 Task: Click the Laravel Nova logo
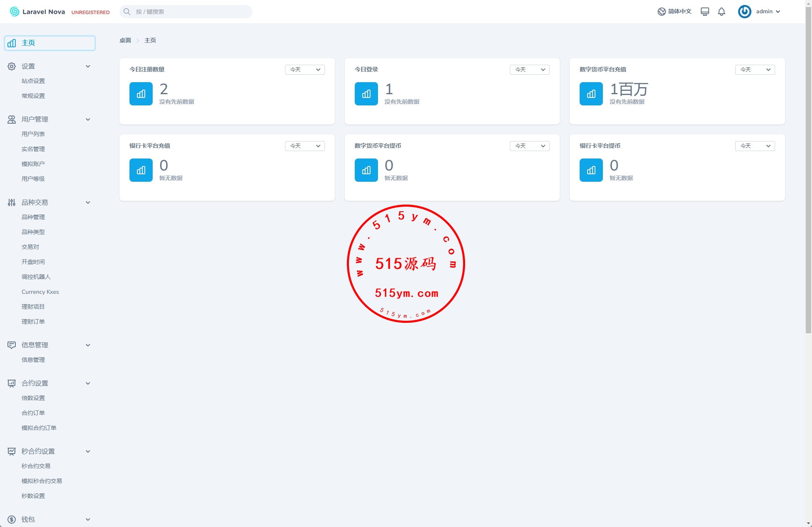pyautogui.click(x=37, y=12)
